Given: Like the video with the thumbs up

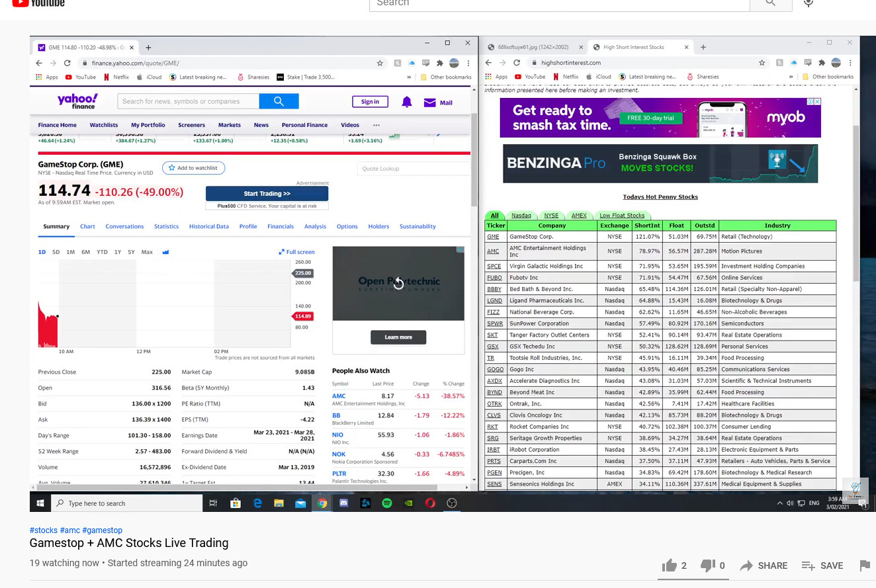Looking at the screenshot, I should 670,566.
